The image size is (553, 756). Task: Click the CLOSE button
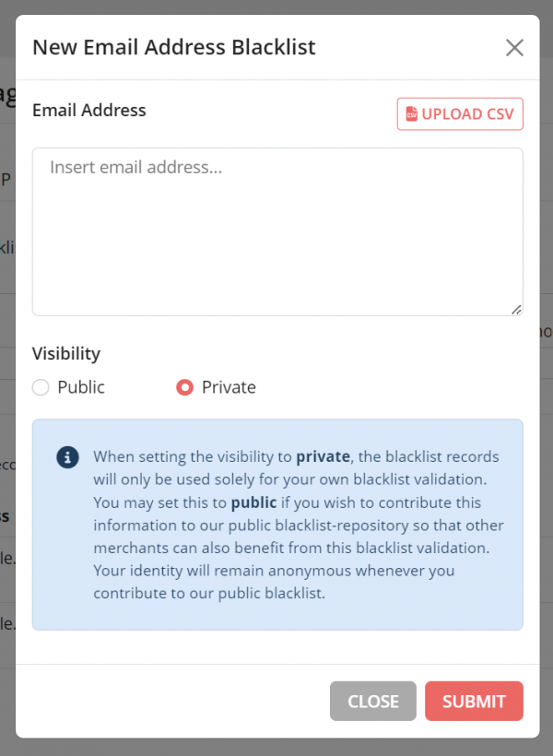click(x=372, y=701)
